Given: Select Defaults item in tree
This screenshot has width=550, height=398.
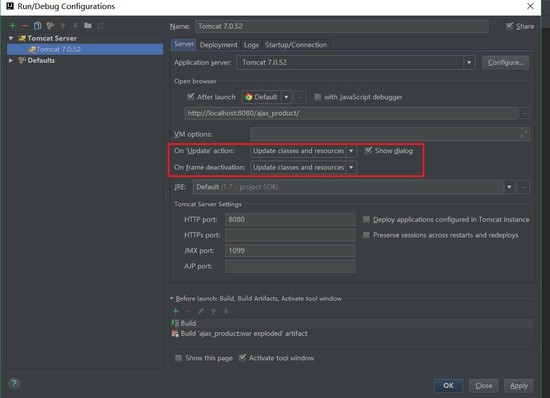Looking at the screenshot, I should 41,60.
